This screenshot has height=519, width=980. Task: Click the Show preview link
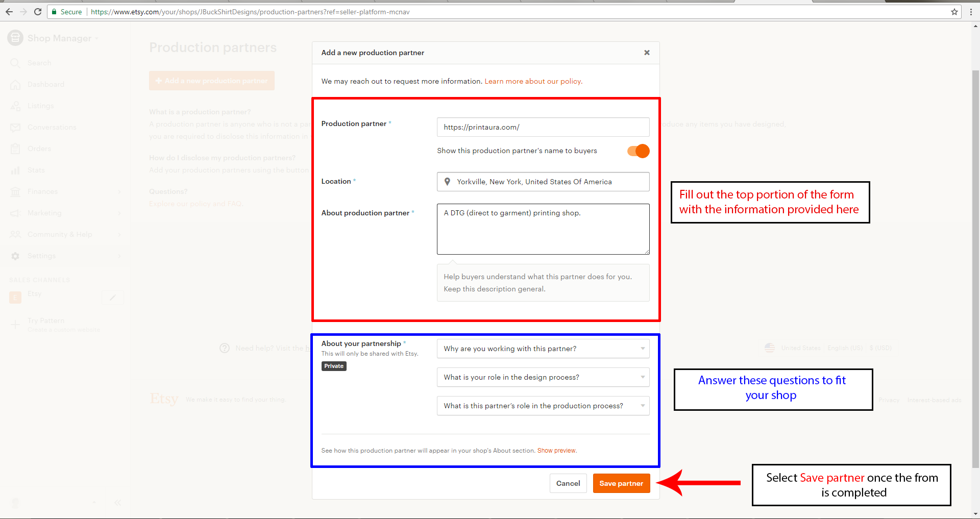557,451
